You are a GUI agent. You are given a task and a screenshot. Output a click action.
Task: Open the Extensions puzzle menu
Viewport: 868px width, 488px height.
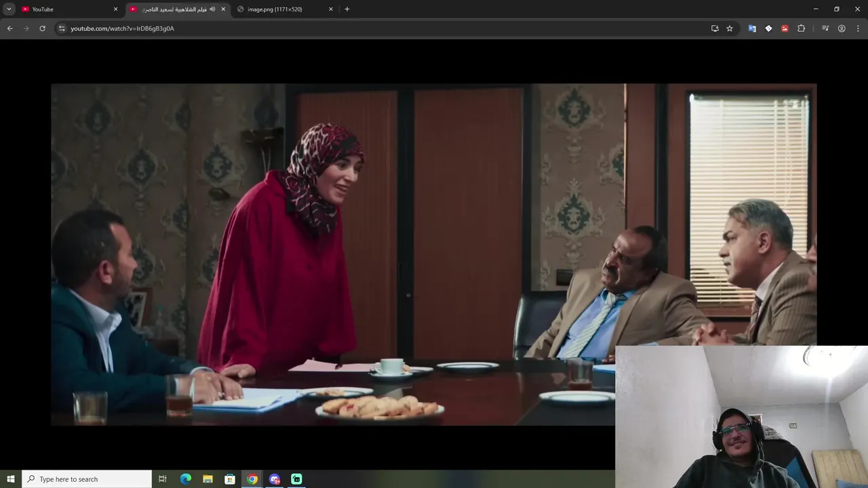point(801,28)
